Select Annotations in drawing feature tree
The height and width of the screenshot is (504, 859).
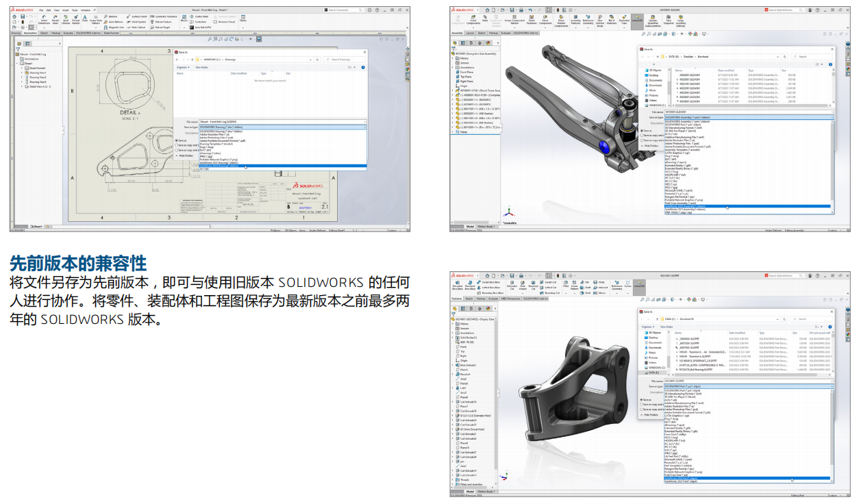(29, 59)
